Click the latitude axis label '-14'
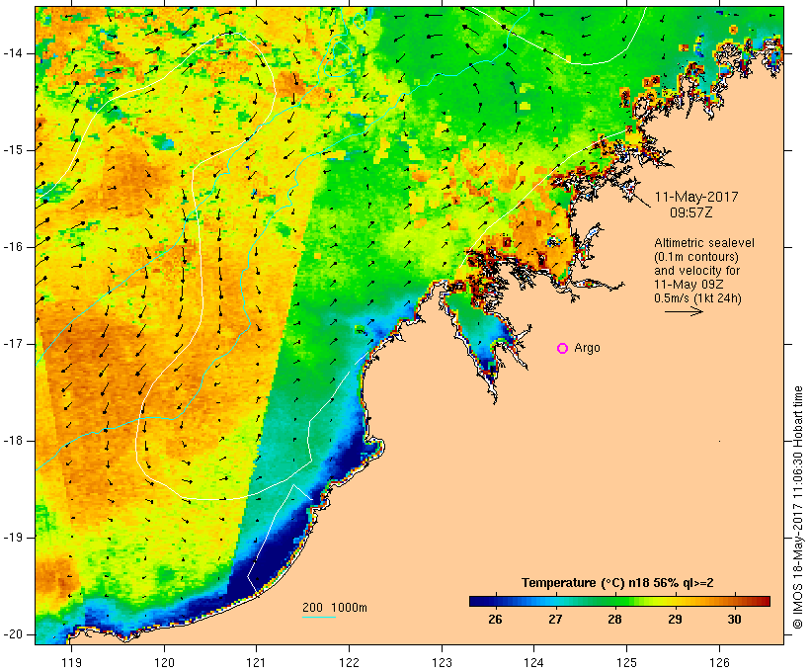The width and height of the screenshot is (810, 672). point(12,53)
